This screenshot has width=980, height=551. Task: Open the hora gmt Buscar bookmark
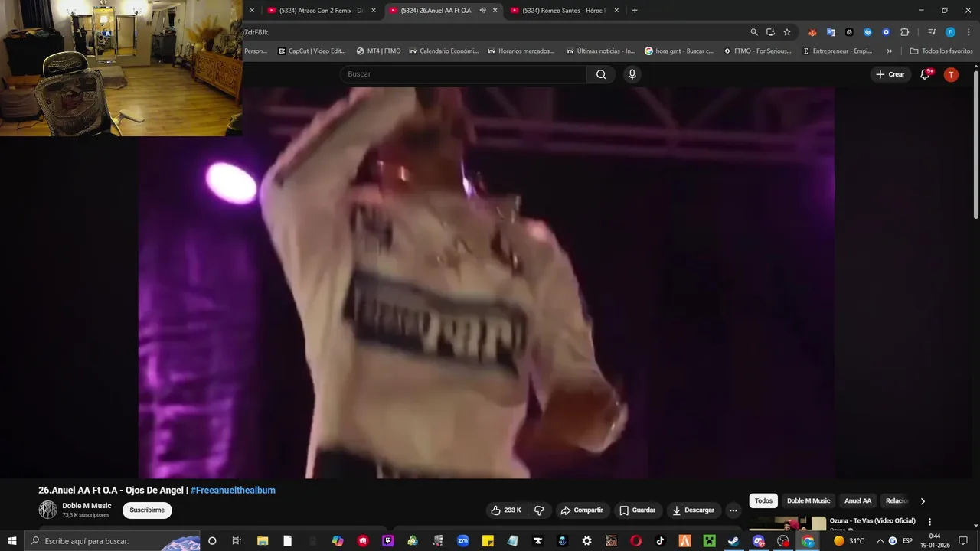pyautogui.click(x=679, y=51)
